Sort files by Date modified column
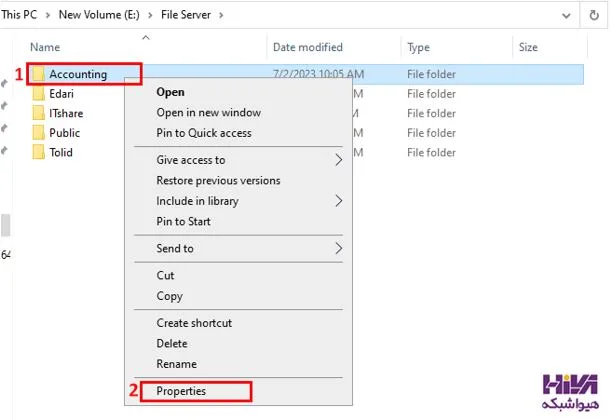This screenshot has width=611, height=420. (307, 47)
